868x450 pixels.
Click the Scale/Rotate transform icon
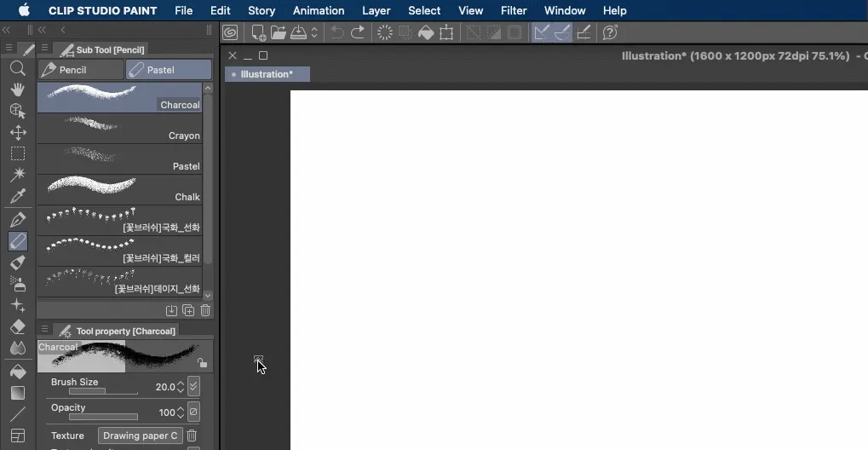[x=446, y=32]
